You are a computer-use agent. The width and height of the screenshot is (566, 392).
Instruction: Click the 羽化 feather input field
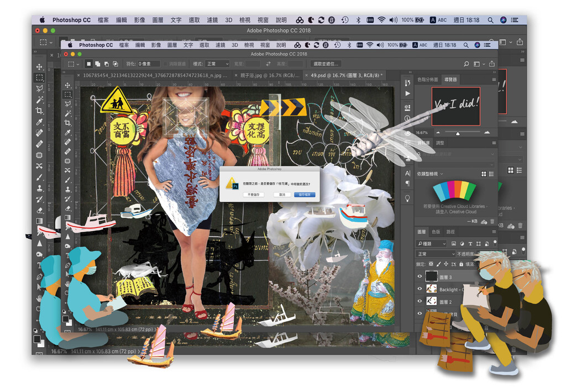coord(148,64)
